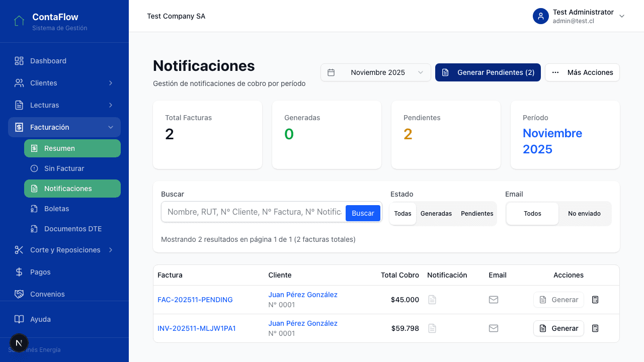The image size is (644, 362).
Task: Open the Noviembre 2025 period dropdown
Action: click(376, 72)
